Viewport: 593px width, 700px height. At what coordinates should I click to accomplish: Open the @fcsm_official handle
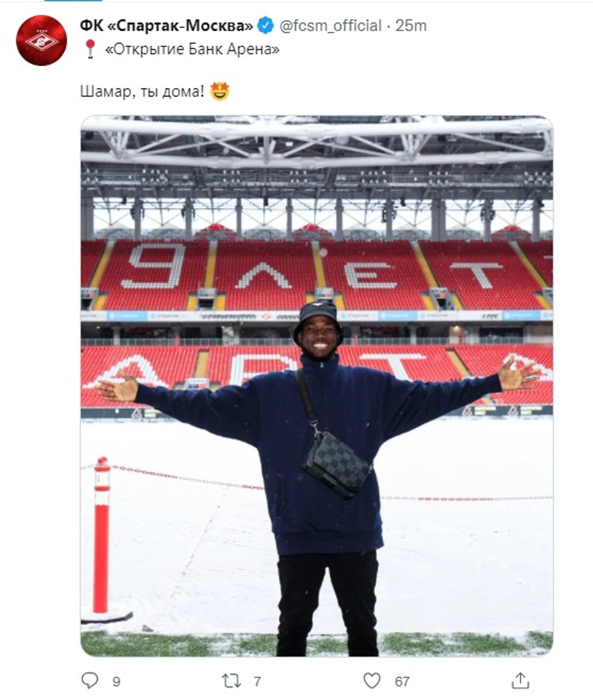331,26
